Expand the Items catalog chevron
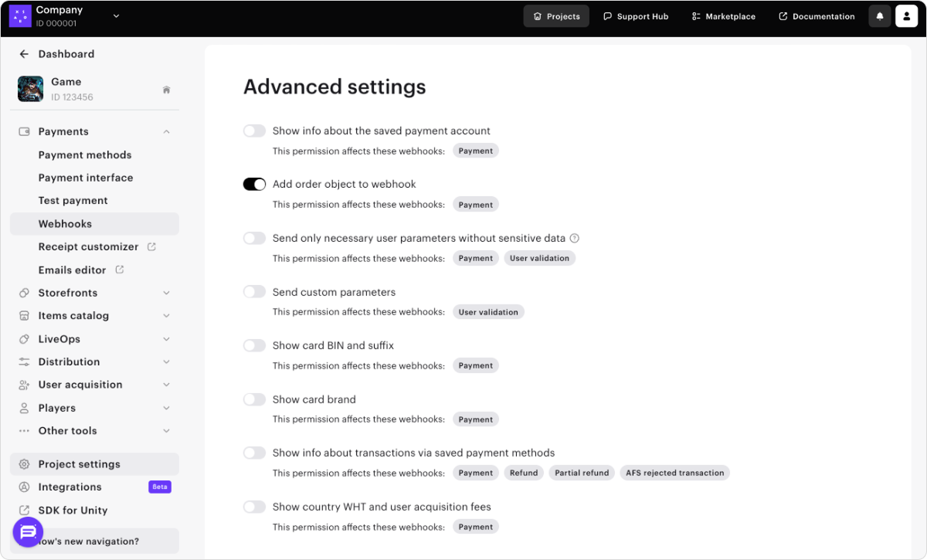The image size is (927, 560). click(167, 316)
